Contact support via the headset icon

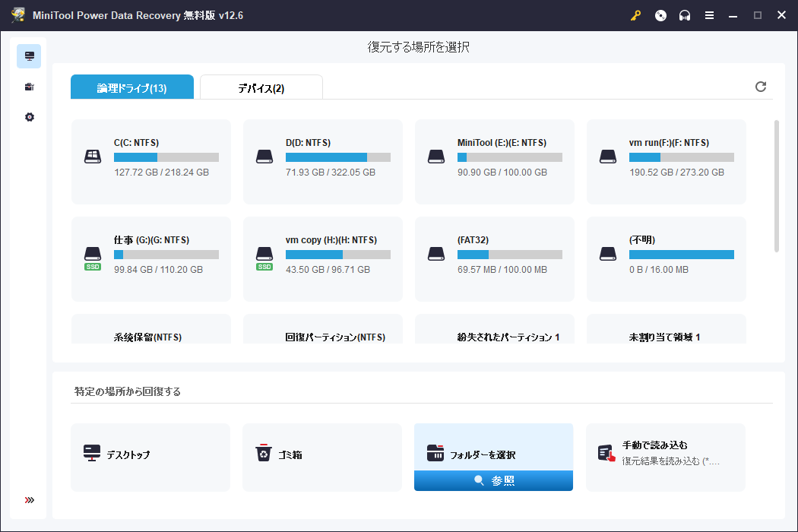684,15
